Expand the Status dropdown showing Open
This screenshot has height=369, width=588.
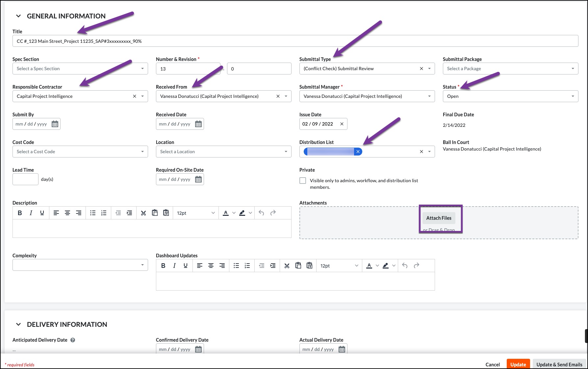(510, 96)
